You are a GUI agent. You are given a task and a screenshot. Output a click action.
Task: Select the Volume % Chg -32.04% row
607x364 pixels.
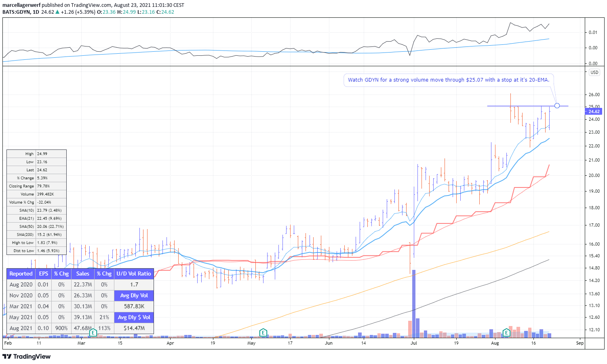pos(36,202)
